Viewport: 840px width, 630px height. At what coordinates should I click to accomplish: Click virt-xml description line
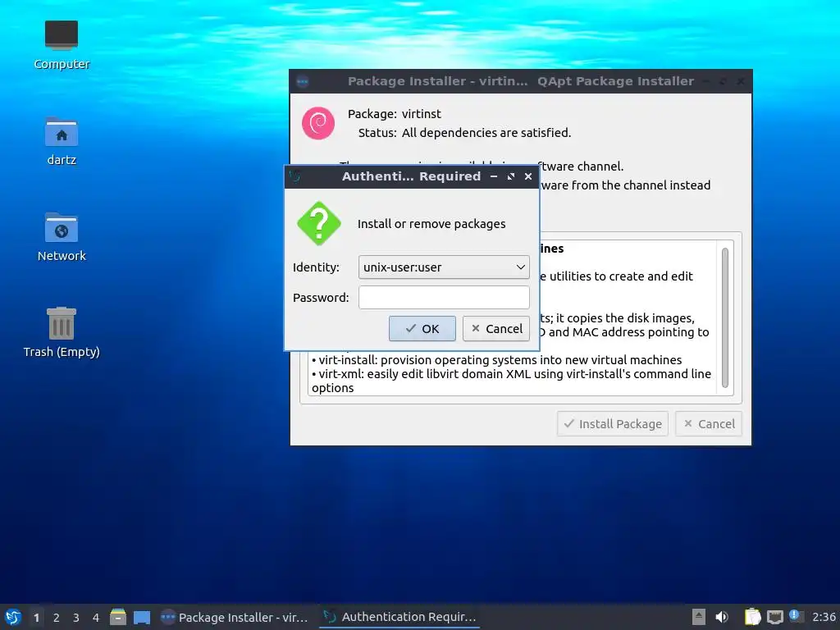coord(512,381)
